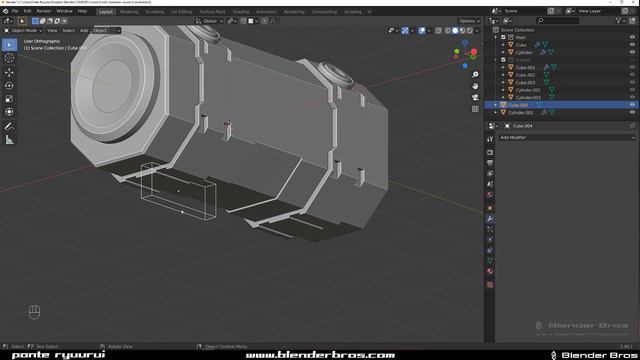This screenshot has height=360, width=640.
Task: Uncheck the Main collection checkbox
Action: point(503,37)
